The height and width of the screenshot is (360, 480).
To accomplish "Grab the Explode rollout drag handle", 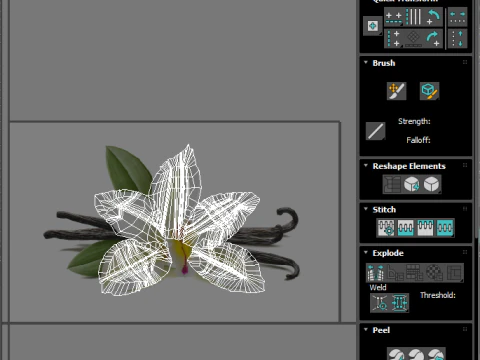I will coord(465,252).
